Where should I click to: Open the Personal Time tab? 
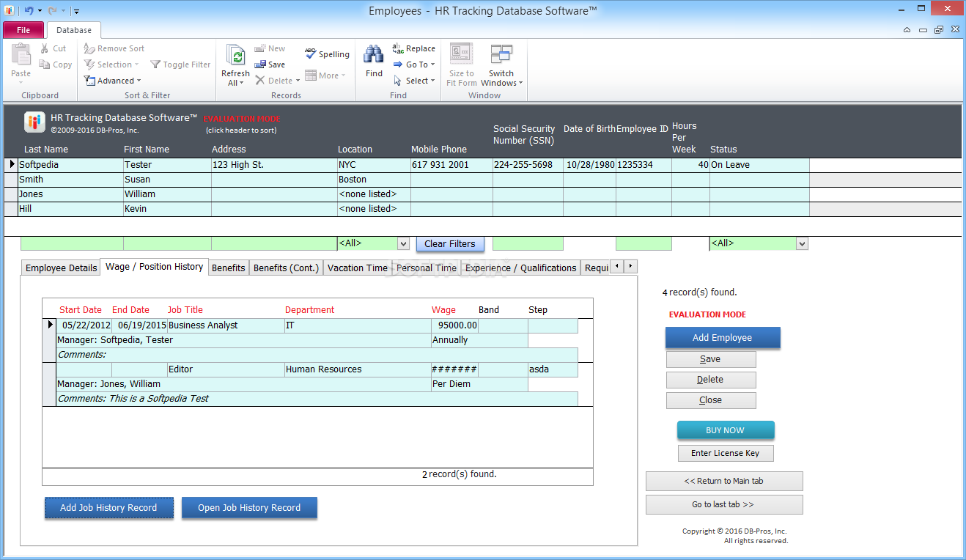426,268
